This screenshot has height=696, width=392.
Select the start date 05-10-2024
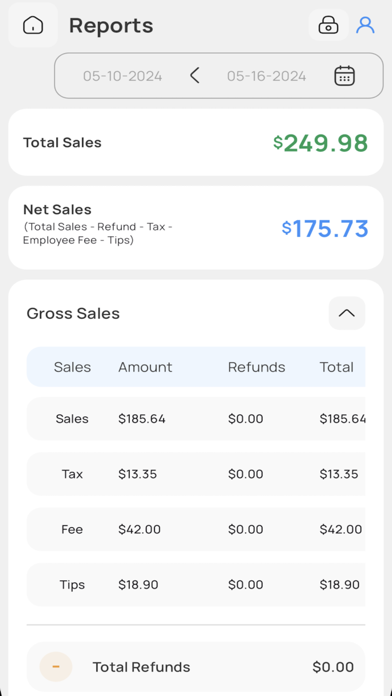click(x=123, y=76)
